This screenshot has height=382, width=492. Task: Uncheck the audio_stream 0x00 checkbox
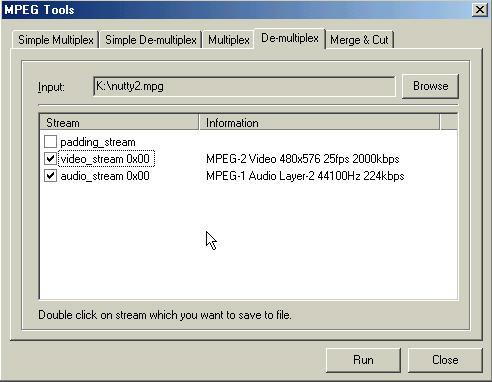click(x=50, y=176)
